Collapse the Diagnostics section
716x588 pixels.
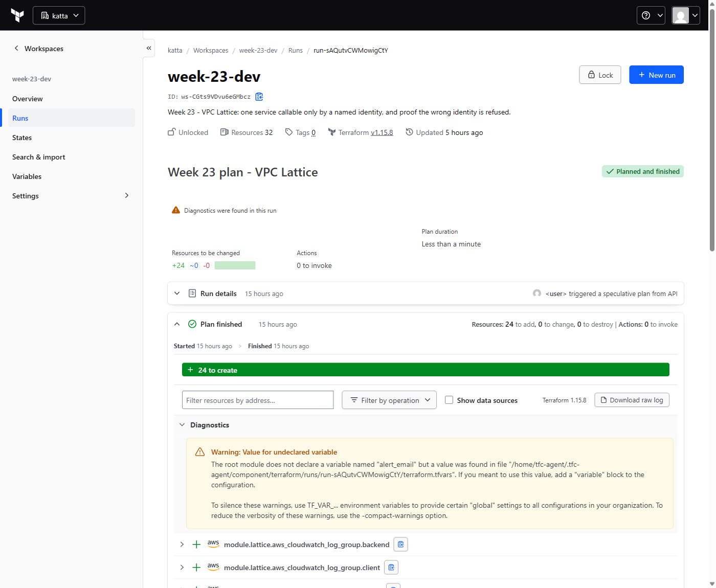point(182,425)
